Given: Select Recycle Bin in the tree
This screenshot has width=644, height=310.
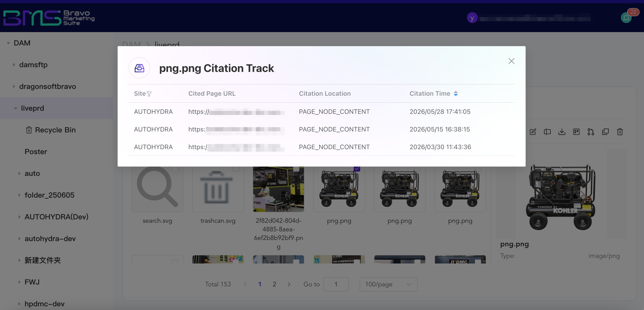Looking at the screenshot, I should click(55, 130).
